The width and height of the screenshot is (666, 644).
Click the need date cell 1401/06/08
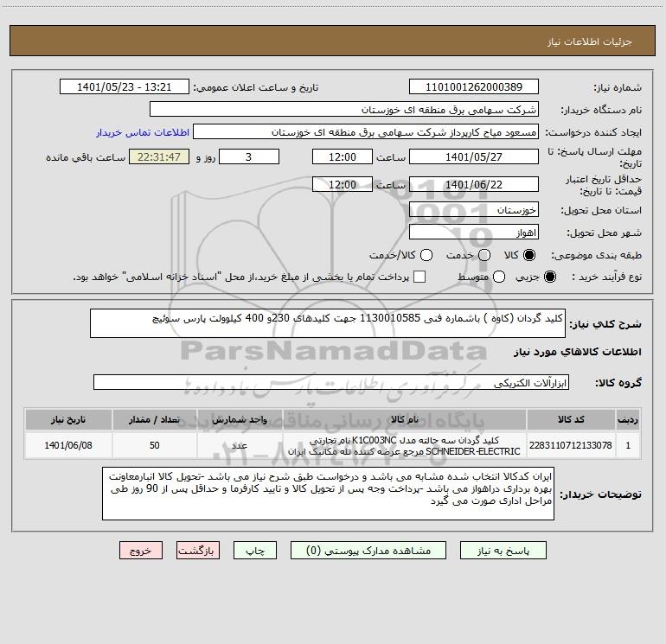tap(68, 445)
